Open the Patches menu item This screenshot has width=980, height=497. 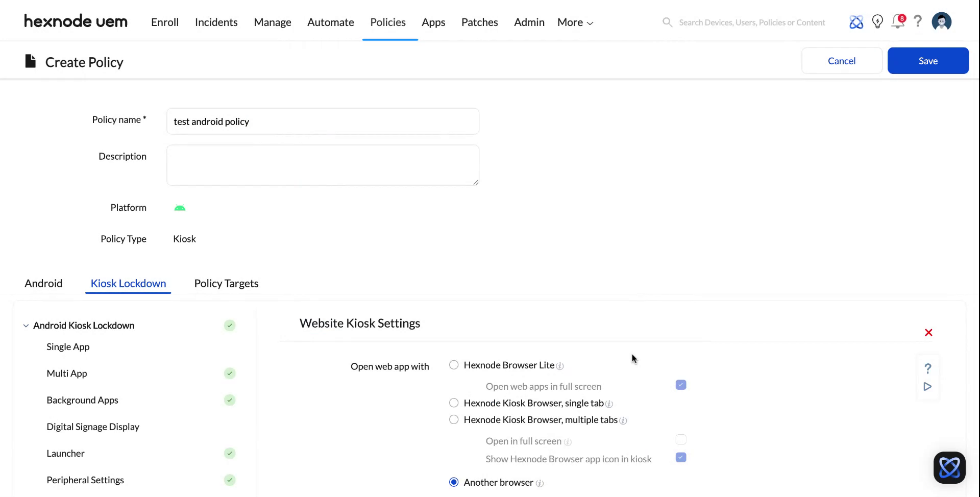pyautogui.click(x=479, y=22)
